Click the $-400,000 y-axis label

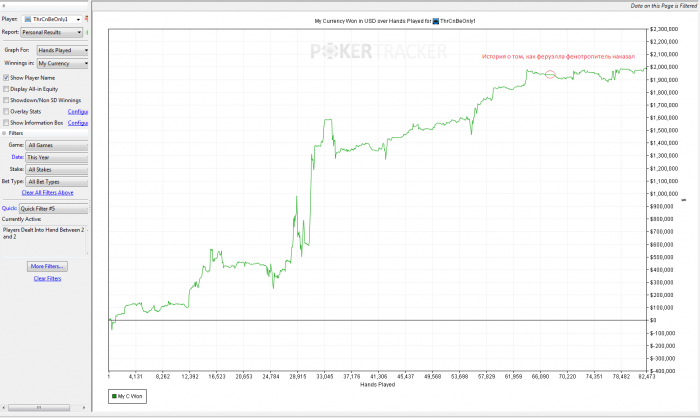click(x=663, y=371)
